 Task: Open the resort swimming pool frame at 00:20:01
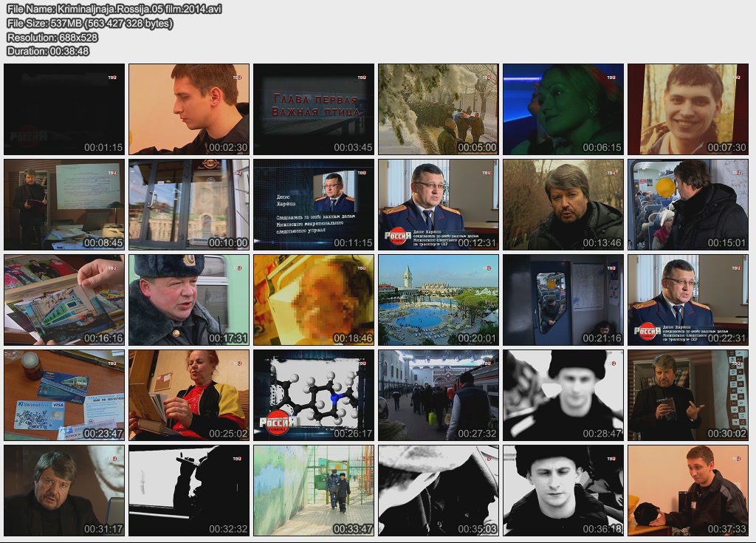click(x=439, y=300)
